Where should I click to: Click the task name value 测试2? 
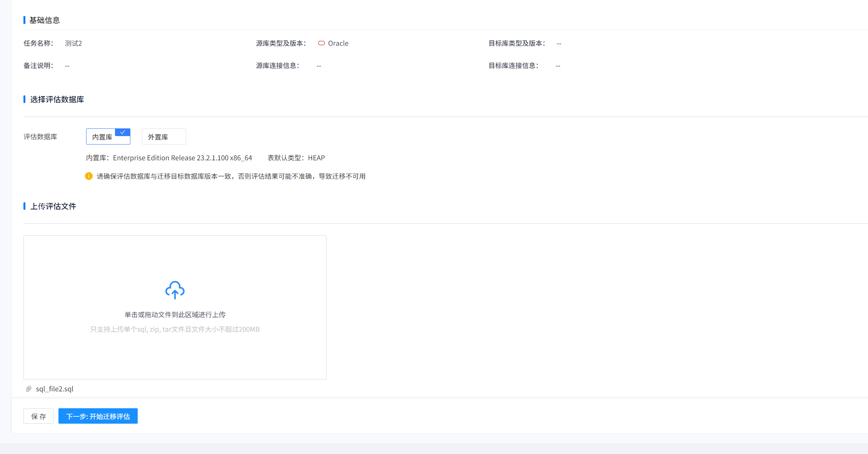coord(73,43)
